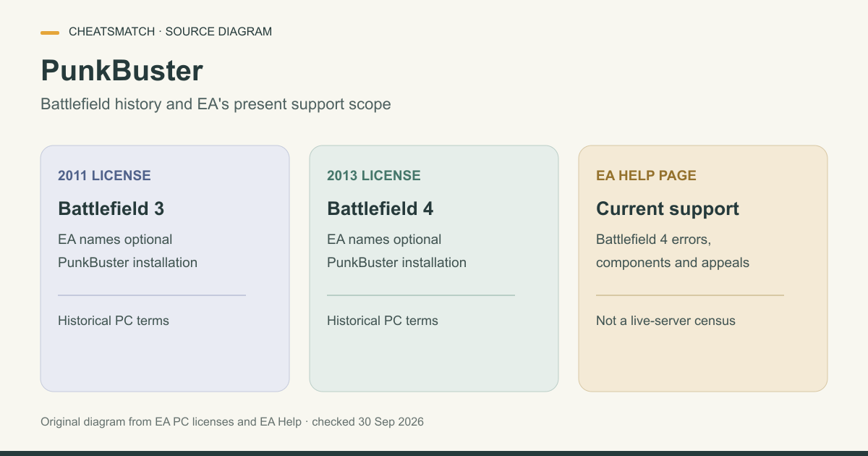The width and height of the screenshot is (868, 456).
Task: Click the 'Battlefield 4' card heading
Action: point(380,208)
